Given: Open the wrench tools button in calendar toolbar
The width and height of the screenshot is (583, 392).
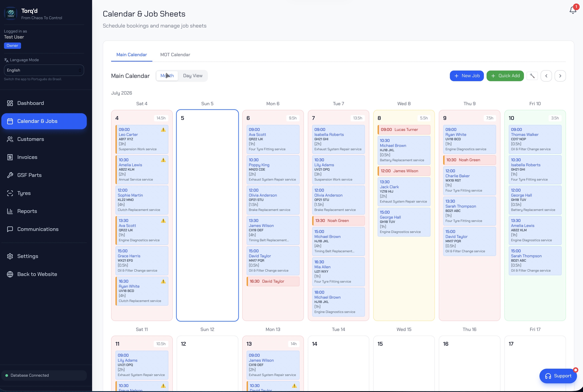Looking at the screenshot, I should 532,76.
